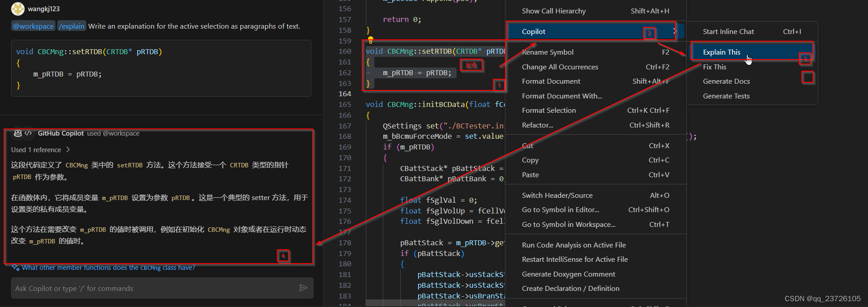Click the send arrow in chat input
Viewport: 868px width, 307px height.
(303, 288)
